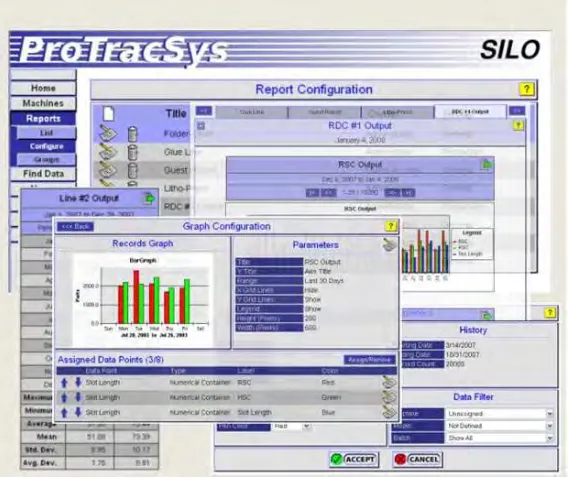Edit the RSC Red data point

(389, 382)
